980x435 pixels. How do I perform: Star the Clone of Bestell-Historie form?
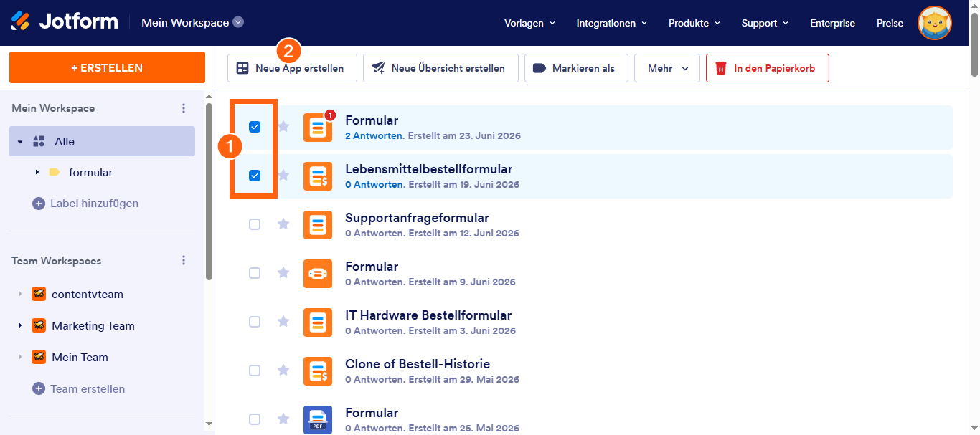coord(283,371)
